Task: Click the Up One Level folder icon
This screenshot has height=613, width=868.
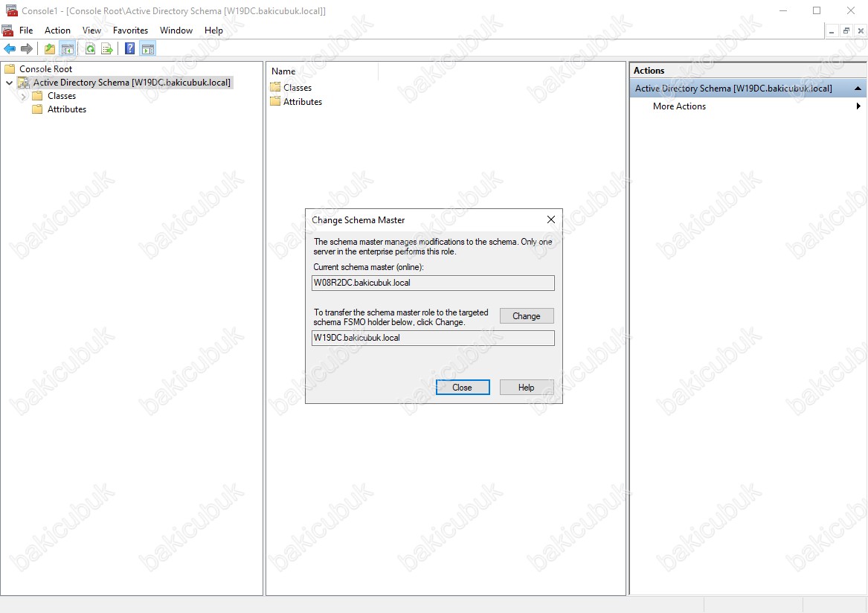Action: tap(50, 49)
